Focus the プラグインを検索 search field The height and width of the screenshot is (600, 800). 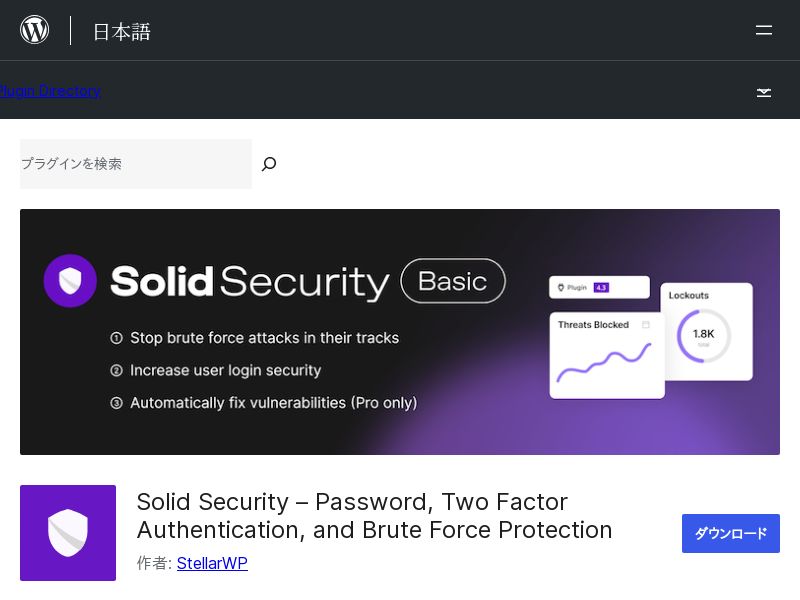click(x=136, y=164)
